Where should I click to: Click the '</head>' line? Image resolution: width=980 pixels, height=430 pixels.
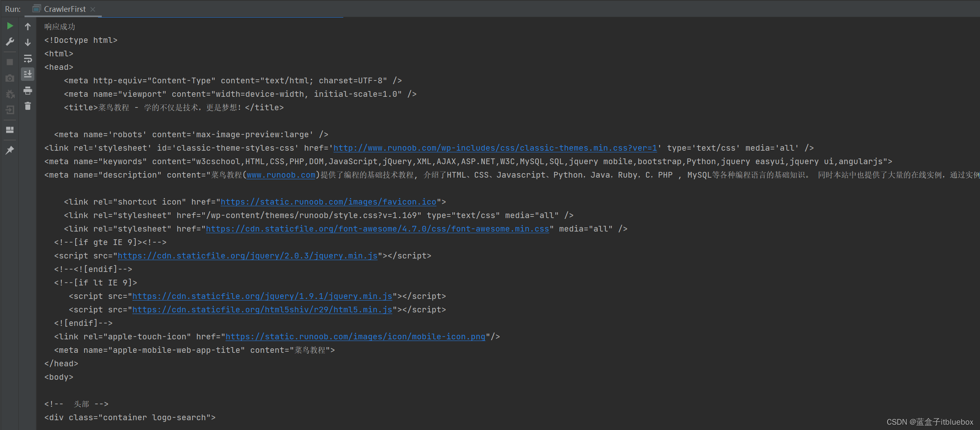(x=61, y=363)
